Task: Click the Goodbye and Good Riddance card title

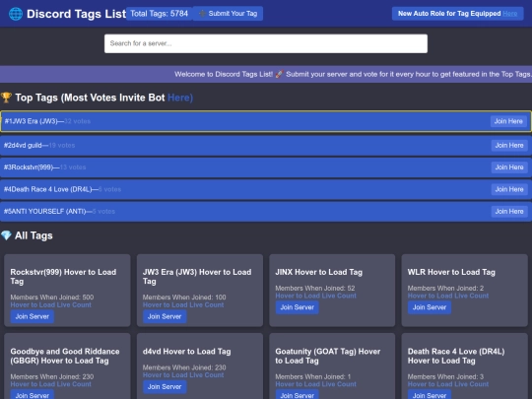Action: (65, 356)
